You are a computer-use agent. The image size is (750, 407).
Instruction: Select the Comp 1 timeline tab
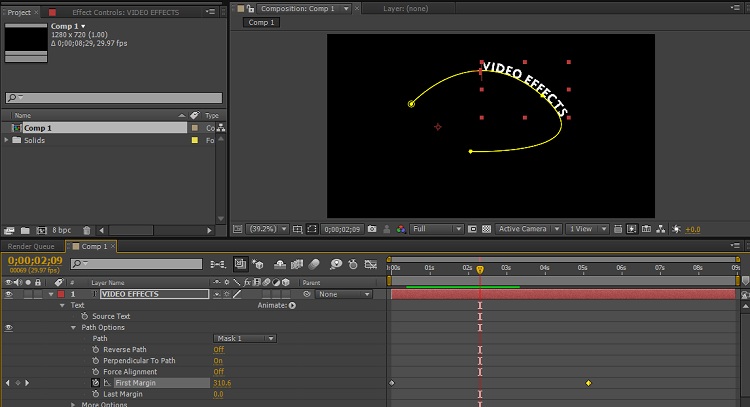click(x=94, y=246)
